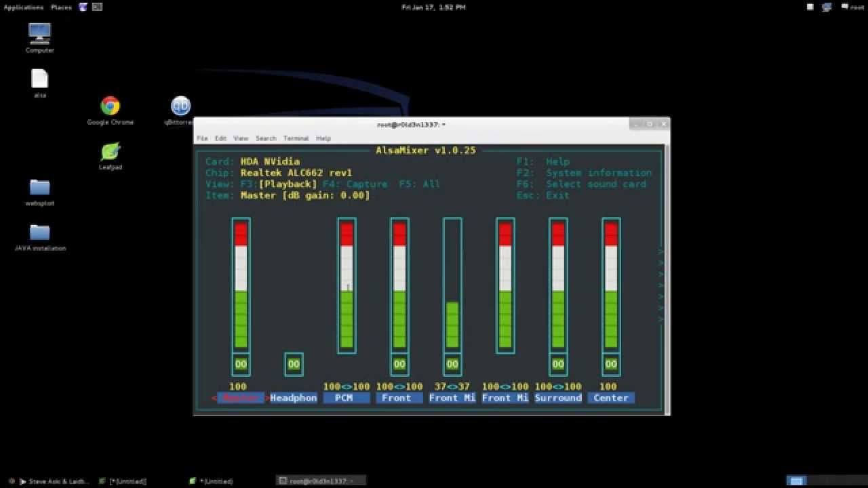Click the small square tray icon in the top panel
The image size is (868, 488).
810,7
